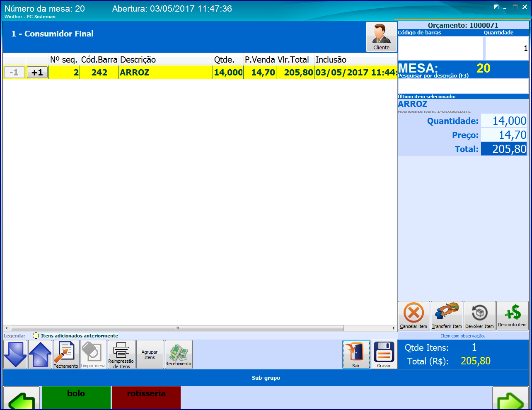Image resolution: width=532 pixels, height=410 pixels.
Task: Select the bolo sub-group
Action: coord(76,398)
